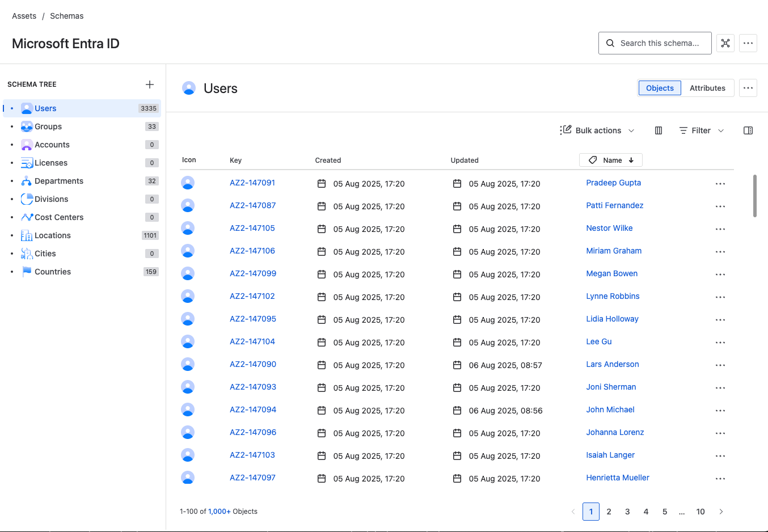Sort by the Name column header
Viewport: 768px width, 532px height.
(611, 160)
